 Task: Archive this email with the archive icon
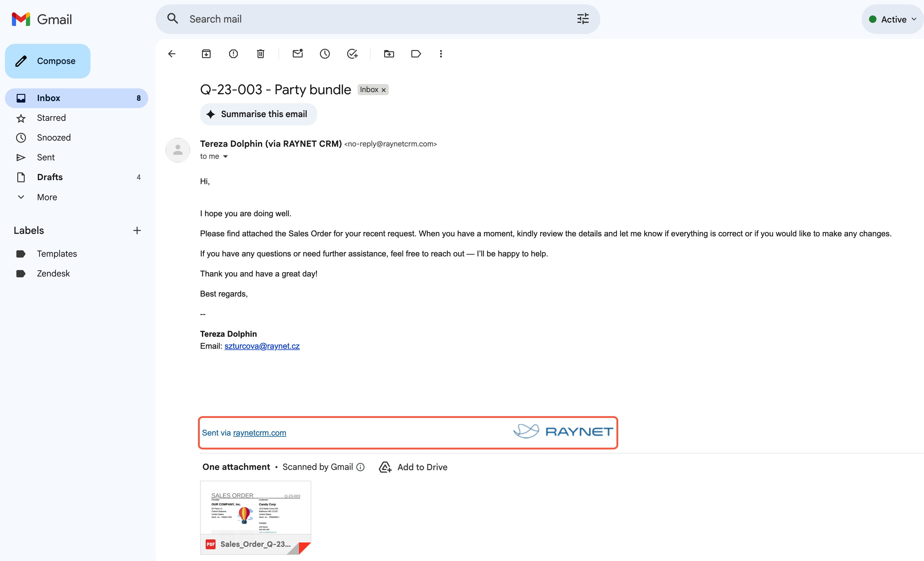(x=206, y=54)
